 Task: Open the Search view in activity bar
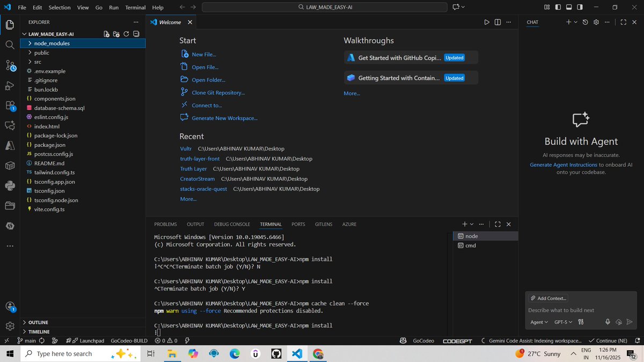coord(10,45)
